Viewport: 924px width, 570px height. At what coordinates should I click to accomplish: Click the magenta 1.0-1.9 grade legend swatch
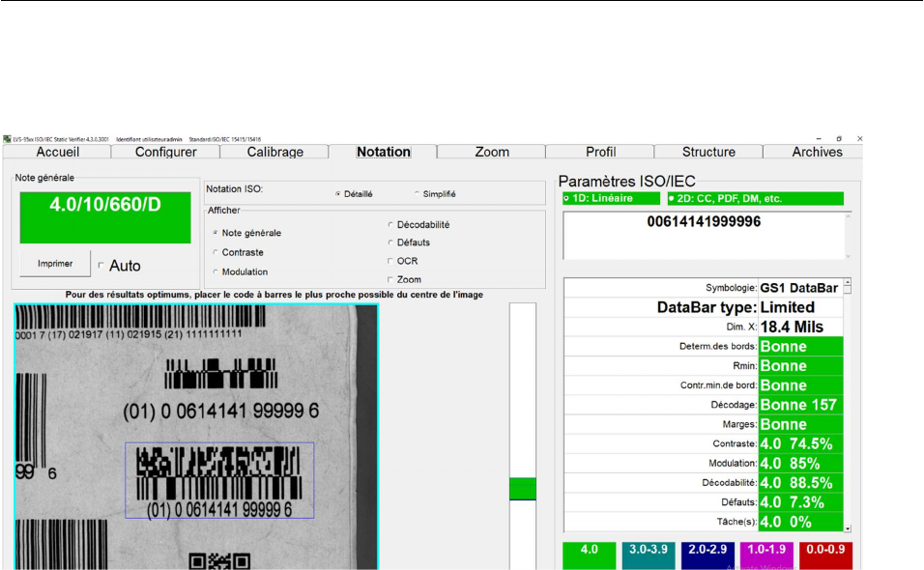click(766, 556)
